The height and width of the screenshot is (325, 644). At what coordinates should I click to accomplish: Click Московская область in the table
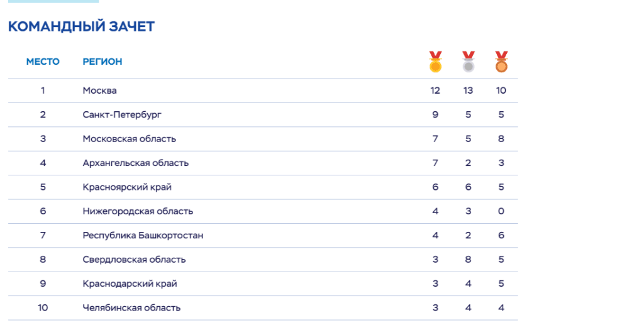pos(130,139)
